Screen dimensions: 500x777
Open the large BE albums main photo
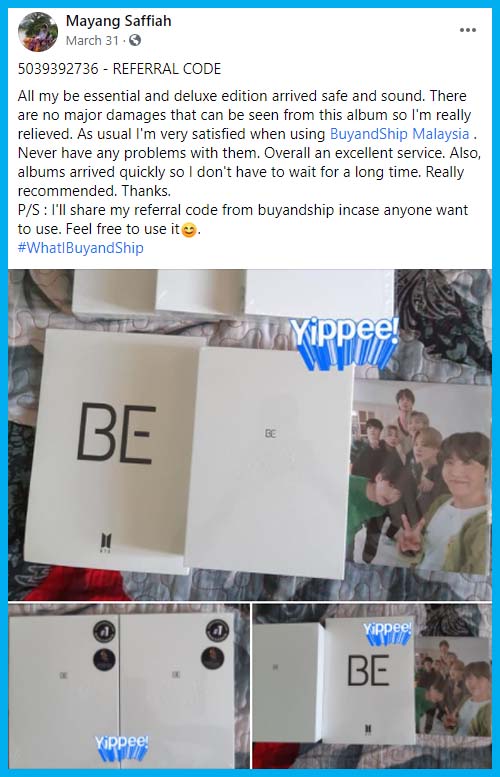point(250,435)
